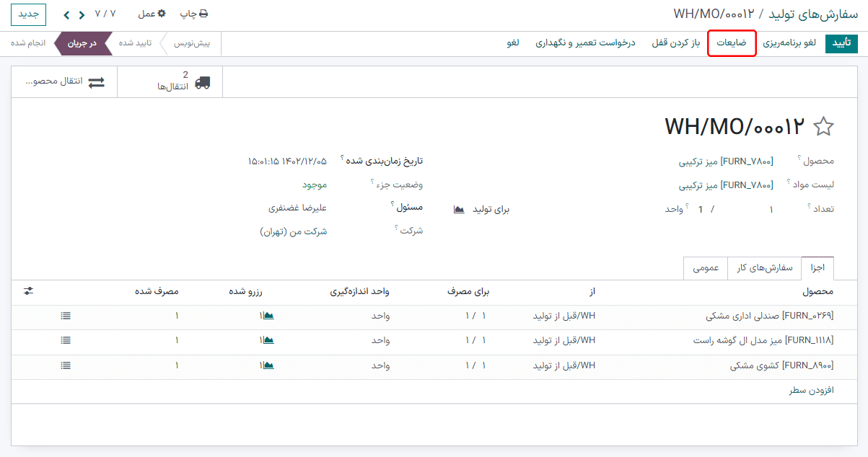Viewport: 868px width, 457px height.
Task: Click the ضایعات scrap button
Action: pos(732,43)
